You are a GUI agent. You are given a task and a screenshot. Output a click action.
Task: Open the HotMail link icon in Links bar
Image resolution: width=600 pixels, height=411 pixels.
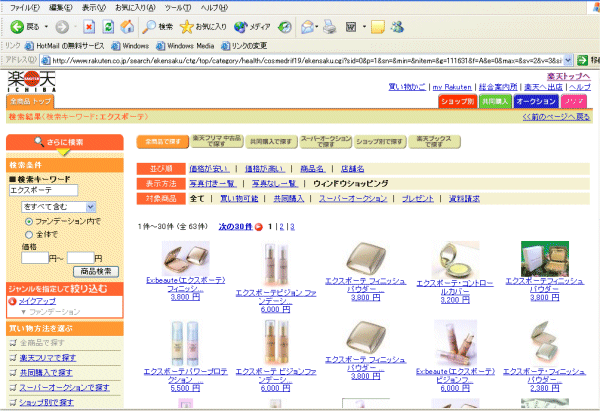(x=29, y=46)
